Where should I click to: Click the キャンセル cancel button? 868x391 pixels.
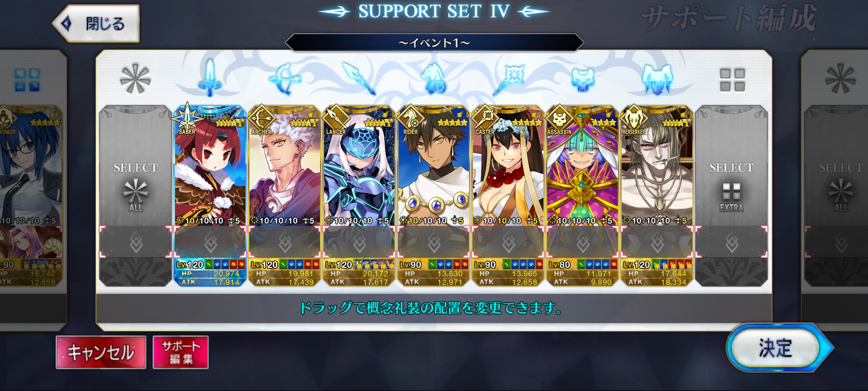click(101, 352)
